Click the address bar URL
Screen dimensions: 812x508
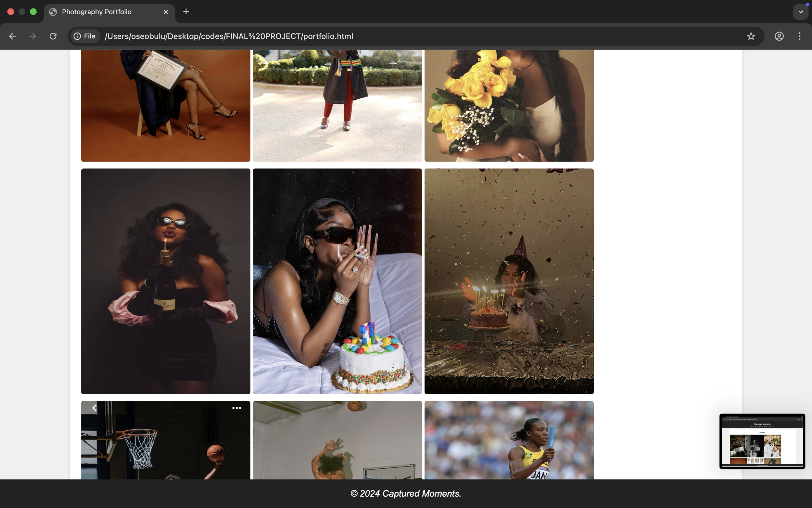[229, 36]
